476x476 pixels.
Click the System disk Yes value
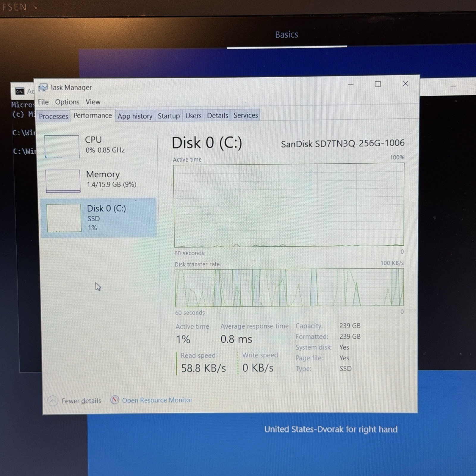344,347
